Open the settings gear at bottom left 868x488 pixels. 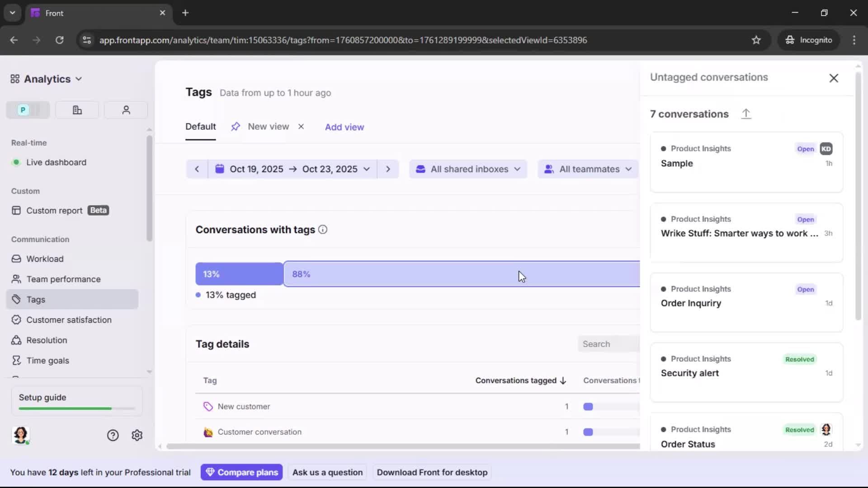point(137,435)
